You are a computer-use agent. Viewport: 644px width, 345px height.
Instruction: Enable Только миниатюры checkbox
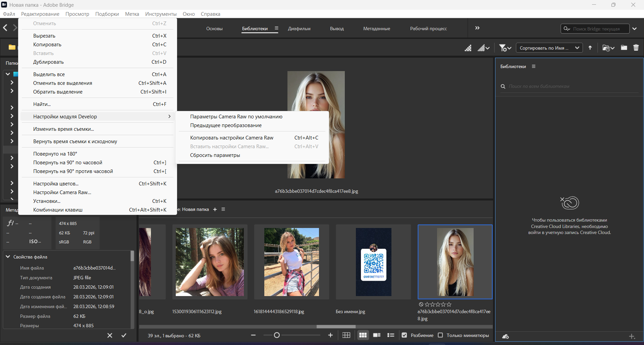point(440,335)
